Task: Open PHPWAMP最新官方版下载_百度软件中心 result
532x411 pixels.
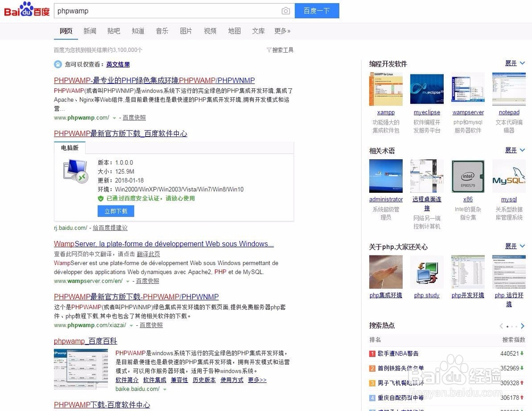Action: pyautogui.click(x=120, y=134)
